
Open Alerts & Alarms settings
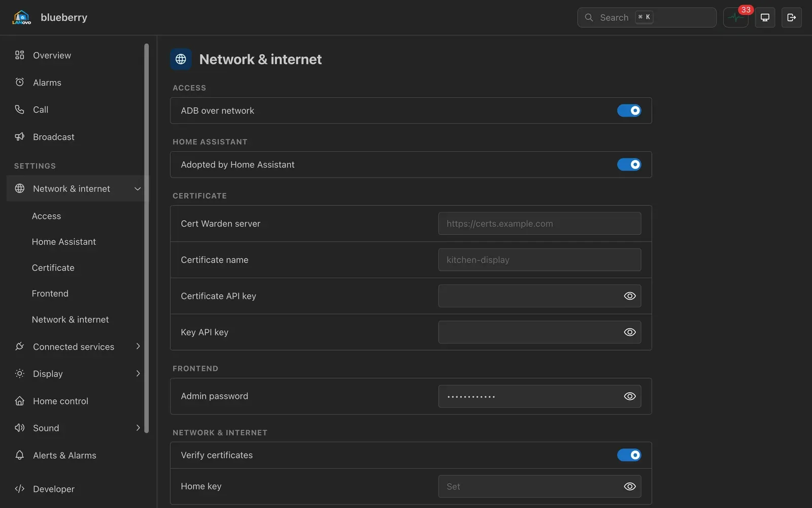point(75,455)
